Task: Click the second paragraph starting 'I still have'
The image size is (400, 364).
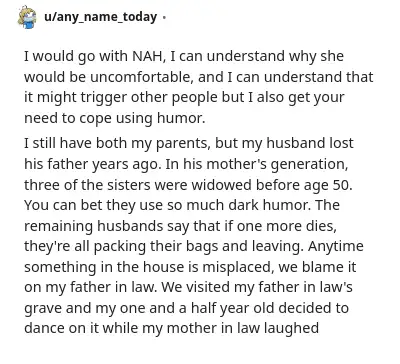Action: click(x=194, y=236)
